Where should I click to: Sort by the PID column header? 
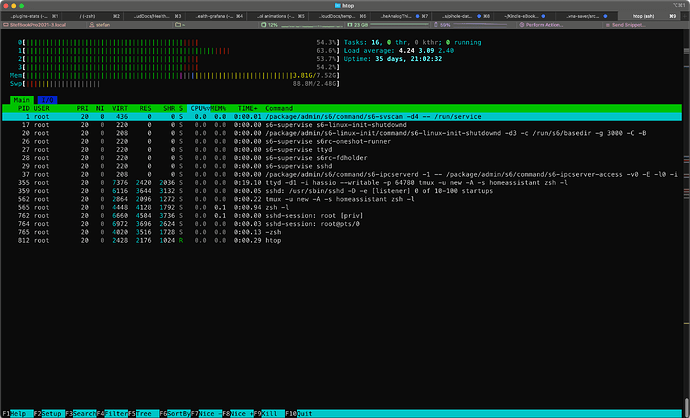(x=24, y=108)
